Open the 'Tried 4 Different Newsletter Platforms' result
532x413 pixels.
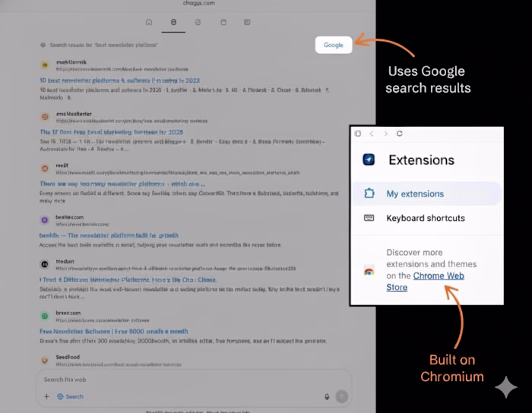pos(128,279)
